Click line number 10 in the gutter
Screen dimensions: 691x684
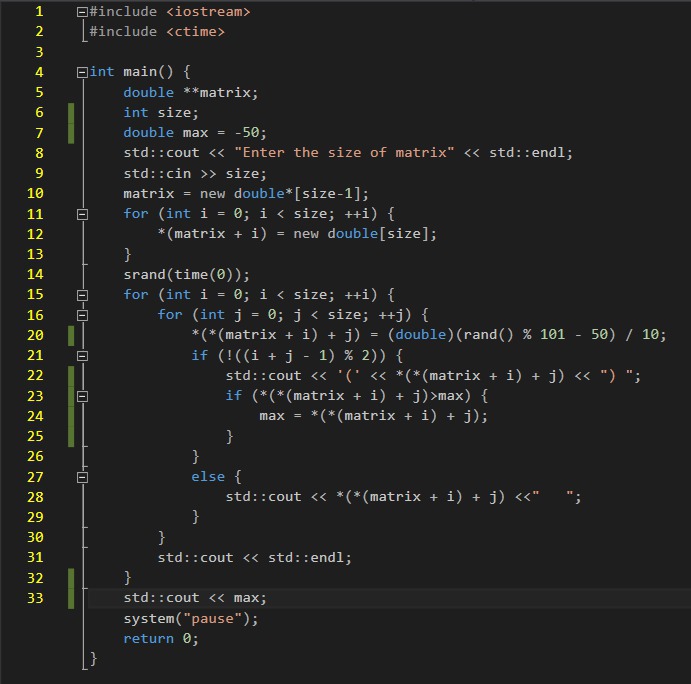click(x=35, y=193)
